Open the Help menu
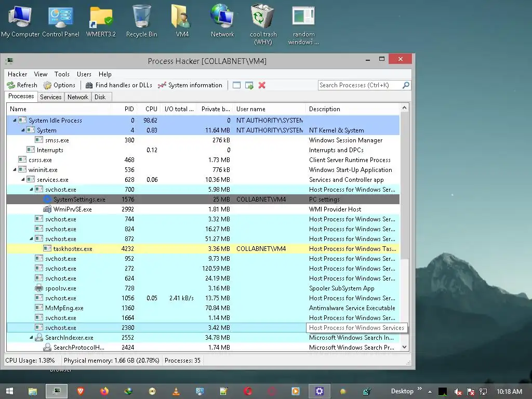 [x=105, y=74]
